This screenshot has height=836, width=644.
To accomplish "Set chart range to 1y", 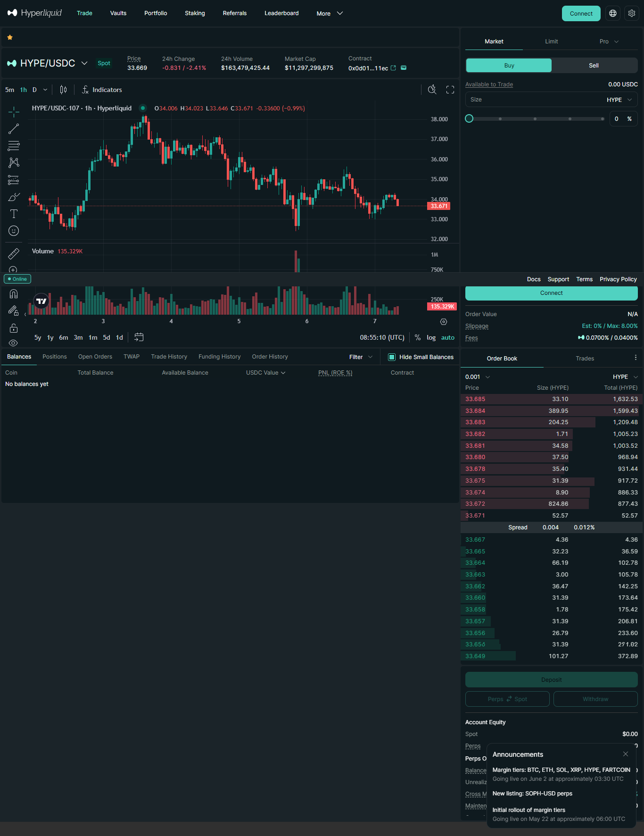I will click(50, 337).
